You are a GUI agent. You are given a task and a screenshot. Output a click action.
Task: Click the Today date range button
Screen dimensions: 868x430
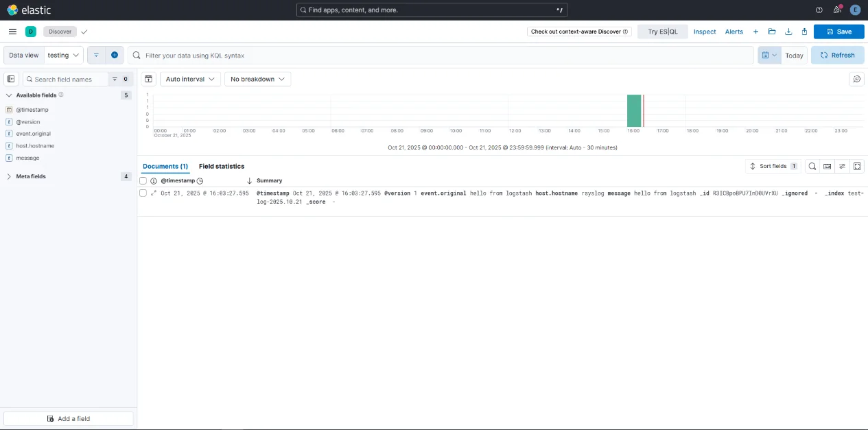(x=795, y=55)
